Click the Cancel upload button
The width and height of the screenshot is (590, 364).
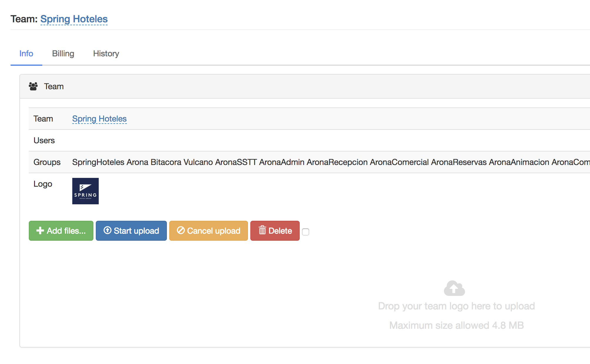click(209, 231)
